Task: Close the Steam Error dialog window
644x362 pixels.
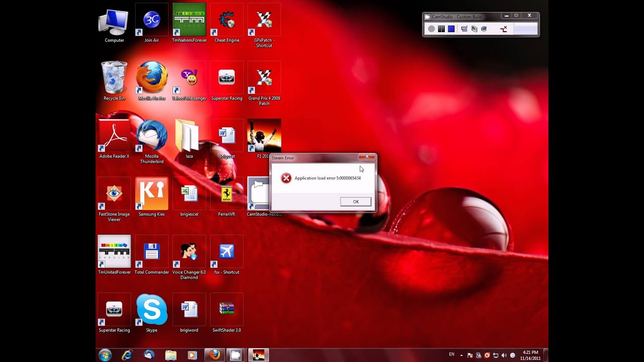Action: click(367, 157)
